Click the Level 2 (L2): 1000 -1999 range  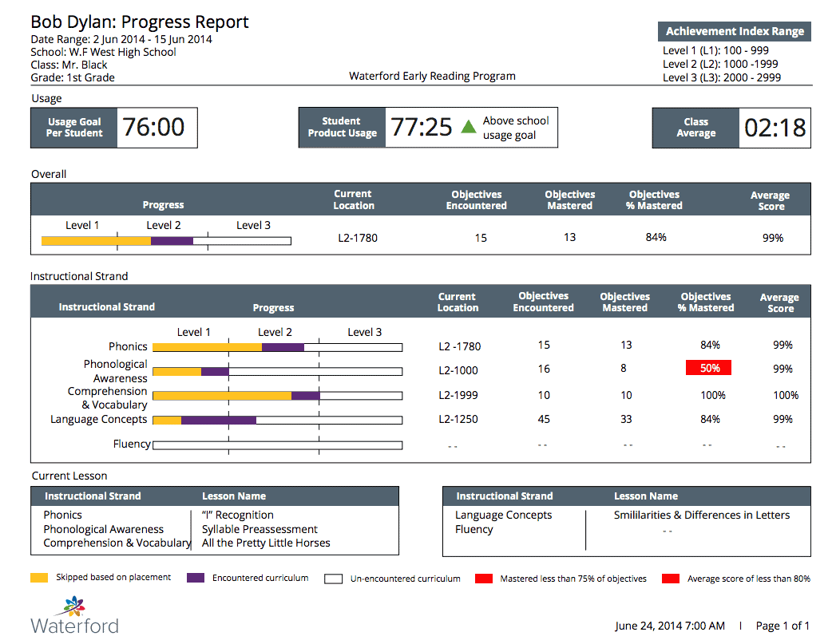tap(720, 64)
